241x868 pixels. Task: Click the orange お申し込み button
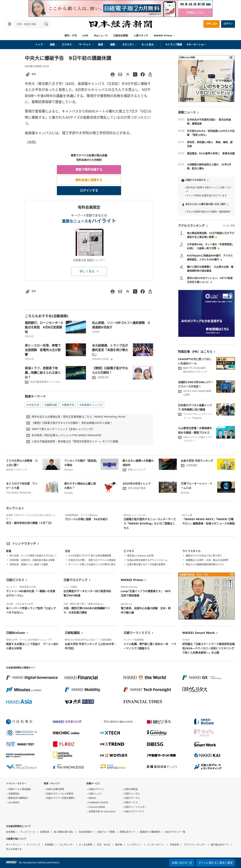tap(212, 24)
